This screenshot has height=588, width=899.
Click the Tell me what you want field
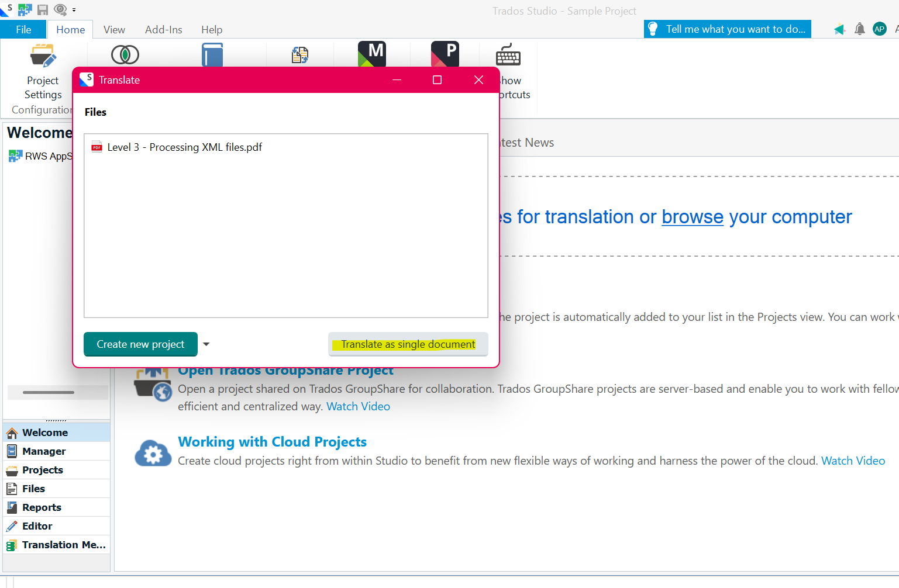point(735,29)
